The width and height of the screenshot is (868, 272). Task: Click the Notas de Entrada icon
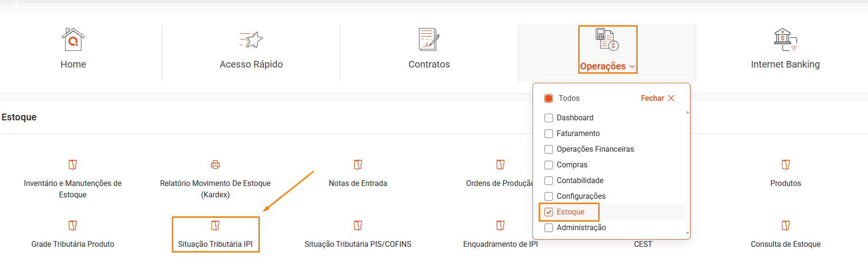[358, 165]
